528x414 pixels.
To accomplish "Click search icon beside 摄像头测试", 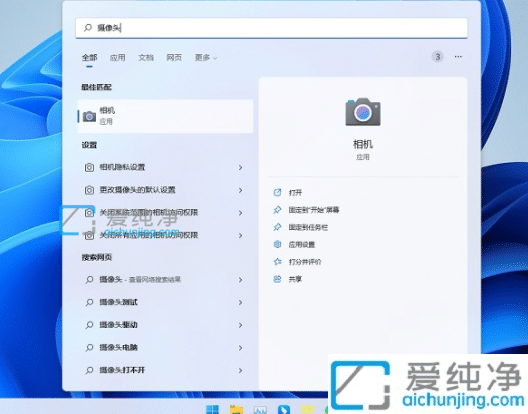I will (x=89, y=302).
